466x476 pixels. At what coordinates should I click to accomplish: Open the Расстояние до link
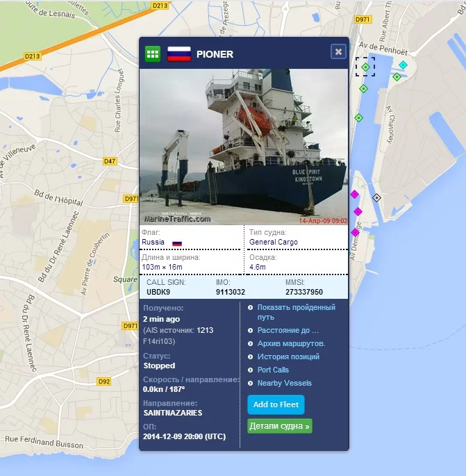pyautogui.click(x=288, y=330)
